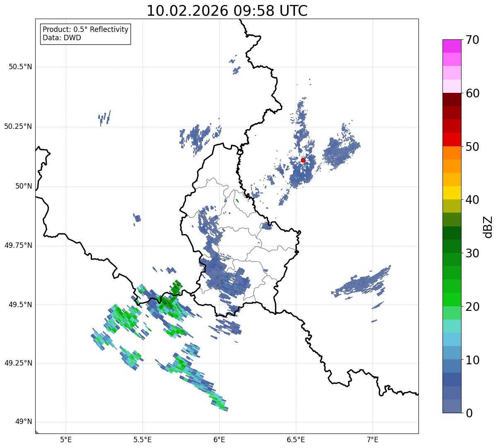Click the title "10.02.2026 09:58 UTC"
Viewport: 498px width, 448px height.
[x=227, y=11]
